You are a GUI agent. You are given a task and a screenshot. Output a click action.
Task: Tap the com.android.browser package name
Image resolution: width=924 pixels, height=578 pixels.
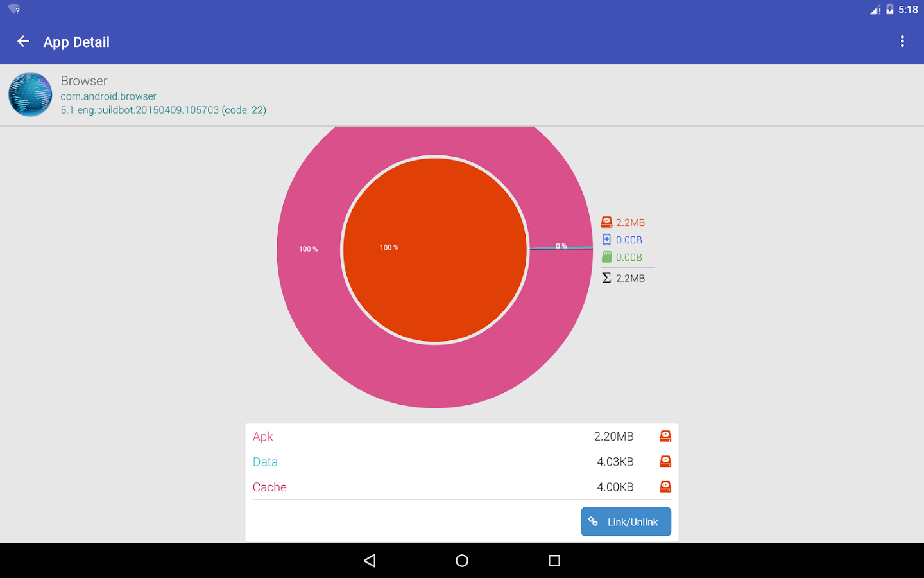coord(108,96)
